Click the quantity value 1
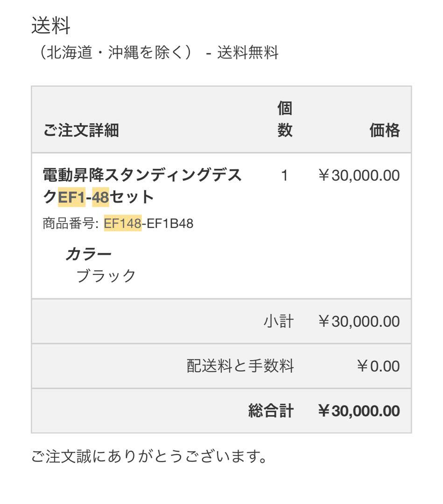The height and width of the screenshot is (504, 443). 285,176
